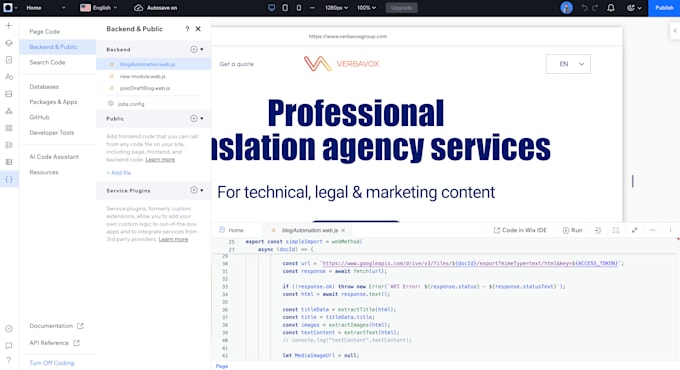The image size is (680, 370).
Task: Select Page Code in the code menu
Action: (x=45, y=32)
